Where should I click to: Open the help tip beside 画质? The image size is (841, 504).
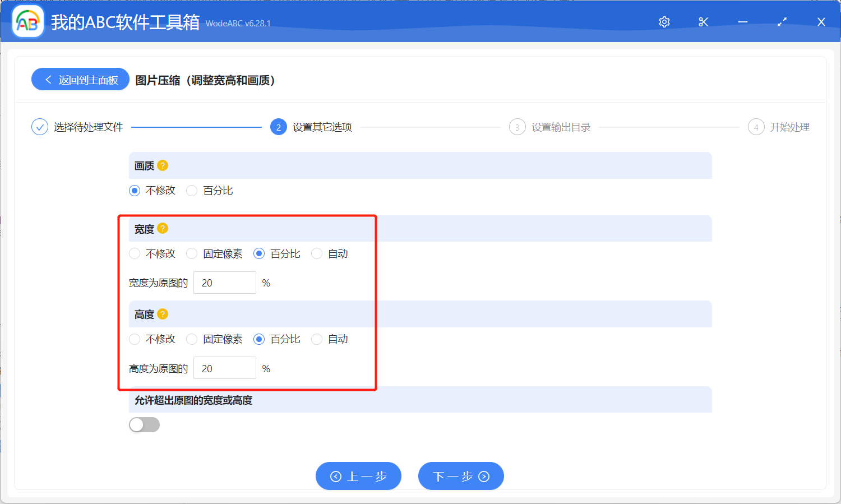[162, 165]
